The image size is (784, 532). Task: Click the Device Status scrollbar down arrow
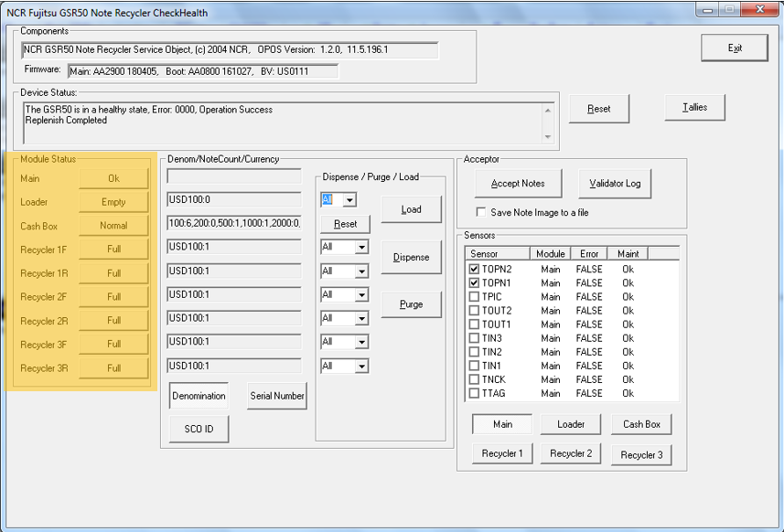pyautogui.click(x=548, y=137)
